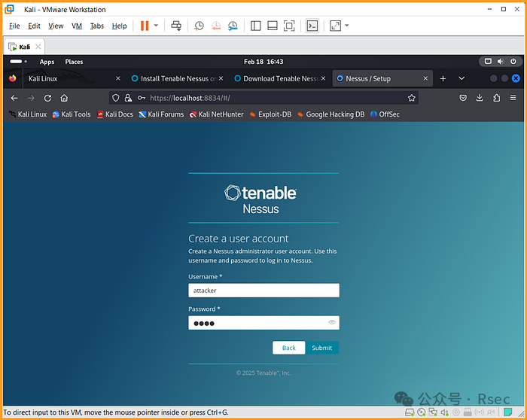Toggle the VMware library sidebar icon
527x420 pixels.
tap(256, 26)
